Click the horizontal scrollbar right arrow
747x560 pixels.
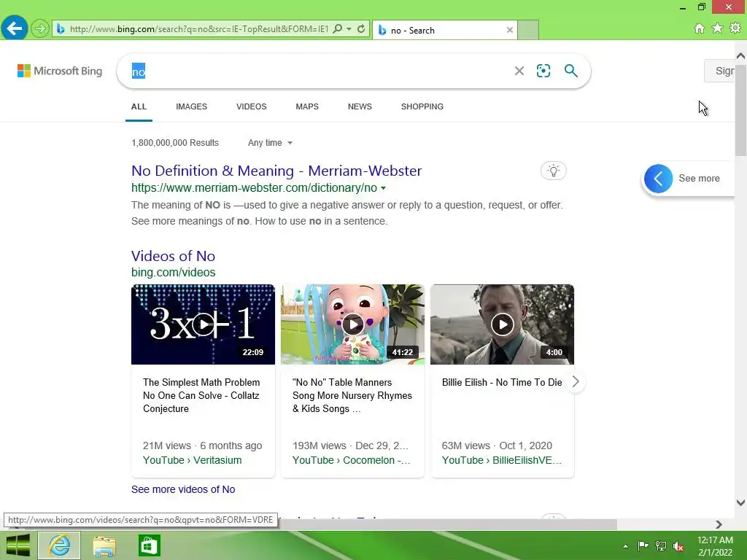719,524
